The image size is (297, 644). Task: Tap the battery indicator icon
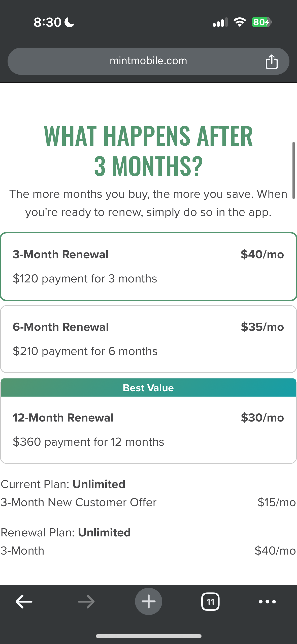(261, 22)
